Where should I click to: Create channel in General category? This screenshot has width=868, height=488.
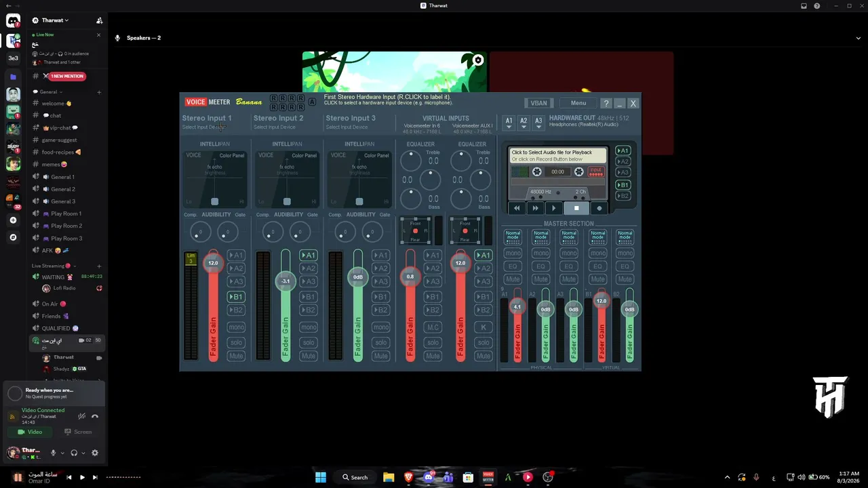99,92
